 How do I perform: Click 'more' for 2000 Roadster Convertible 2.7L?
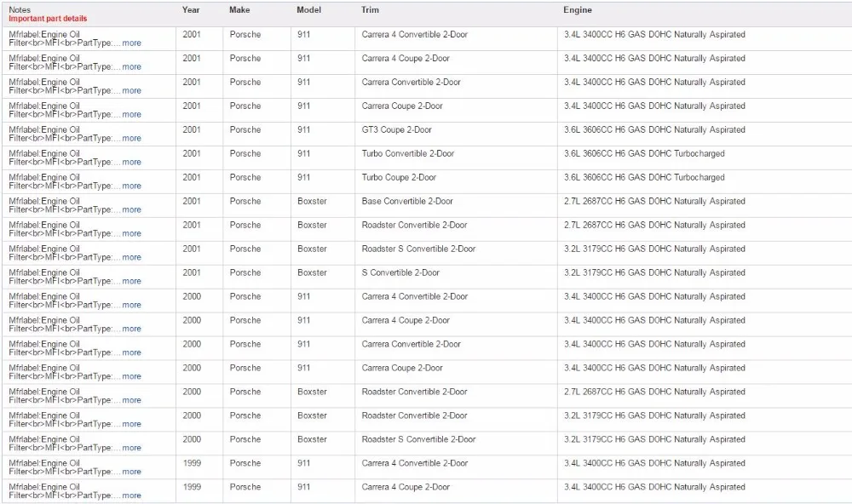pyautogui.click(x=131, y=400)
